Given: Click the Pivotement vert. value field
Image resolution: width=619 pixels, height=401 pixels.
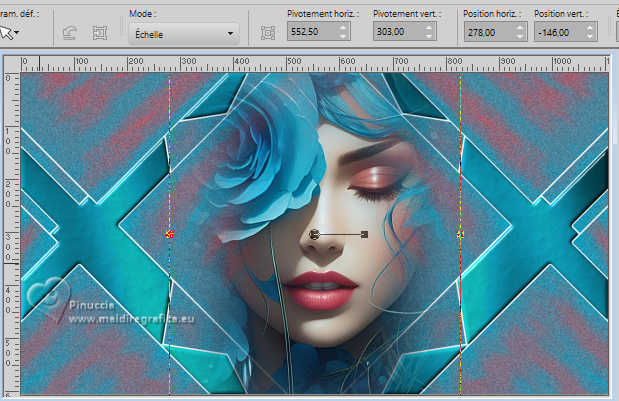Looking at the screenshot, I should pos(398,32).
